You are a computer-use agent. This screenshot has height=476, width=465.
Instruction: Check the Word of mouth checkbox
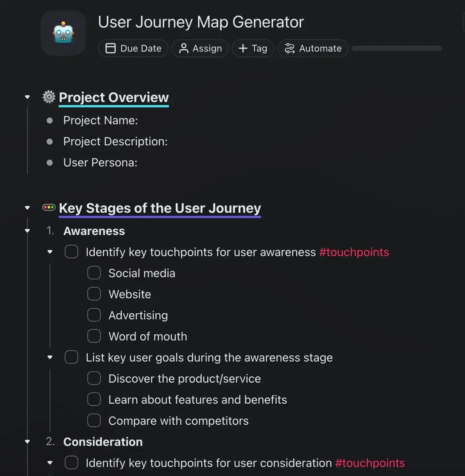(x=94, y=336)
